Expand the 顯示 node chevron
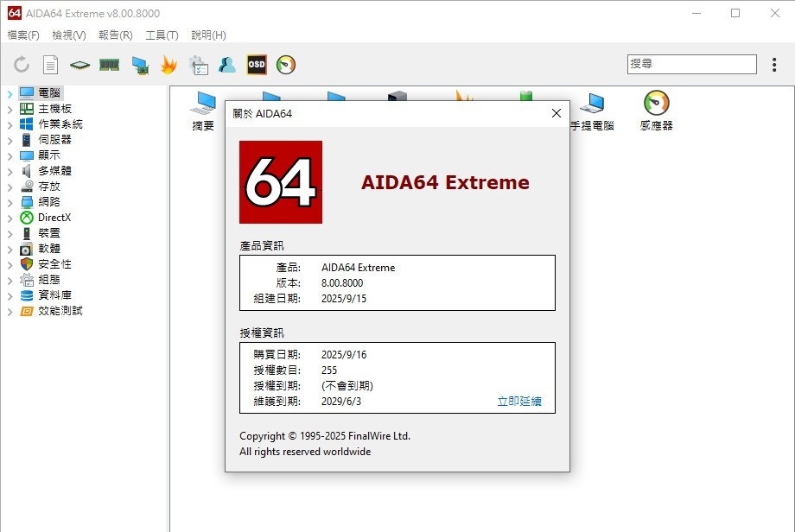The height and width of the screenshot is (532, 795). pyautogui.click(x=10, y=156)
